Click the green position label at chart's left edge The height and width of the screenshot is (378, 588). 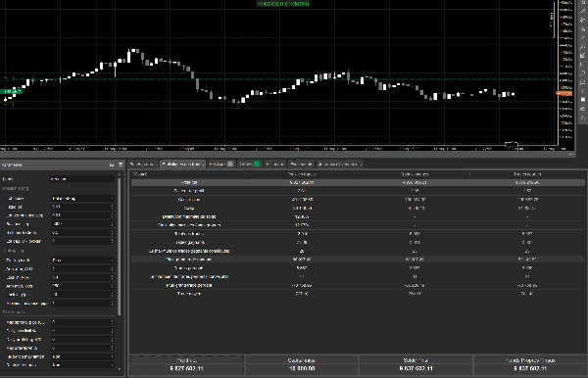coord(11,91)
